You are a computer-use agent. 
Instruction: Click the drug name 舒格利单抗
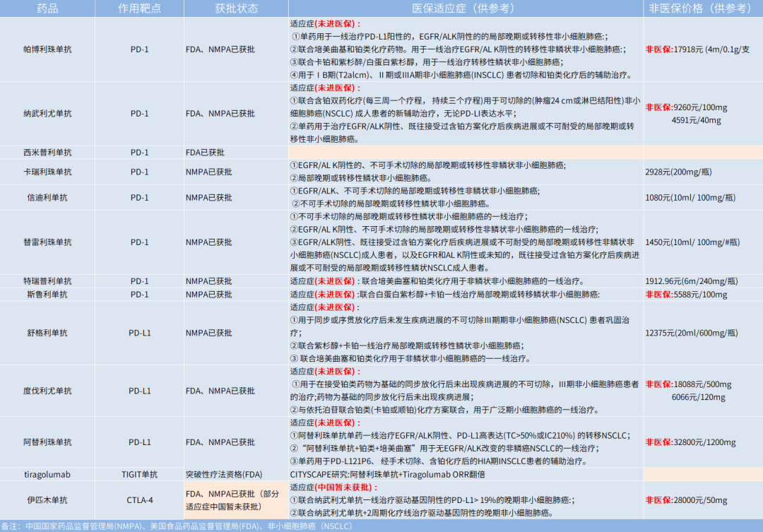(x=47, y=333)
